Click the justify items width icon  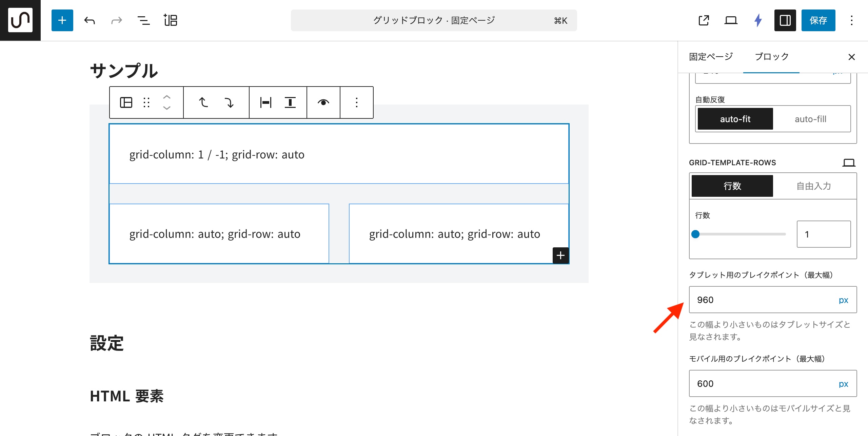(x=266, y=102)
